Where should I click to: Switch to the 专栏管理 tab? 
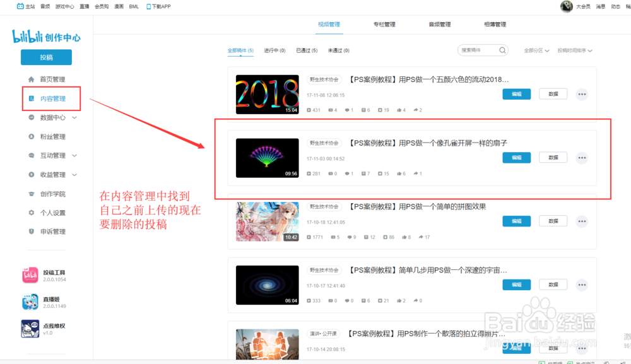(x=384, y=25)
